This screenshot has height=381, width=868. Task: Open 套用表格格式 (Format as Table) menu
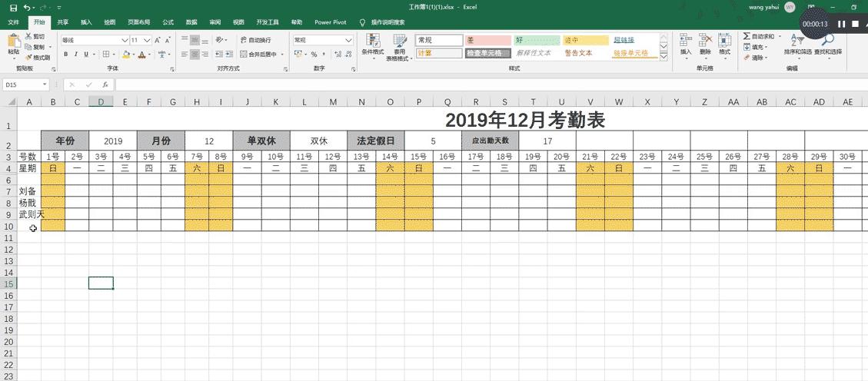(x=400, y=46)
